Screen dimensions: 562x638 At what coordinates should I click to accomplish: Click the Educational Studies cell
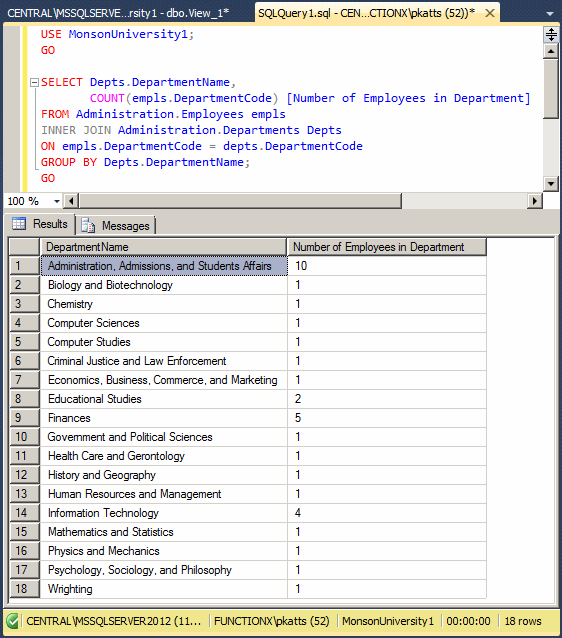[164, 399]
